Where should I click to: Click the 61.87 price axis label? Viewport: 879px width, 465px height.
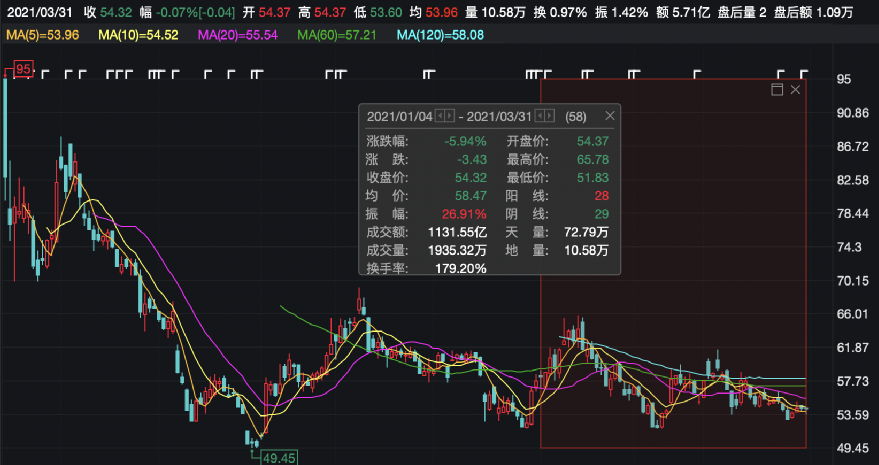[x=852, y=348]
